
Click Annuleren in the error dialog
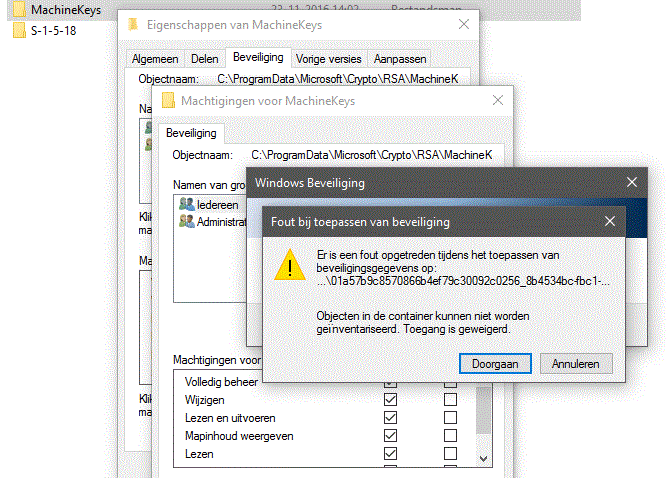pyautogui.click(x=576, y=364)
